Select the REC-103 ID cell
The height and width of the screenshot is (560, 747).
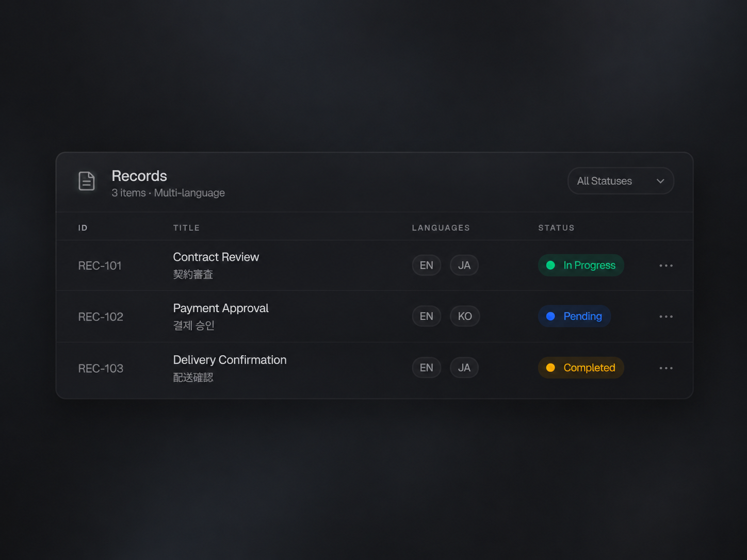point(101,368)
